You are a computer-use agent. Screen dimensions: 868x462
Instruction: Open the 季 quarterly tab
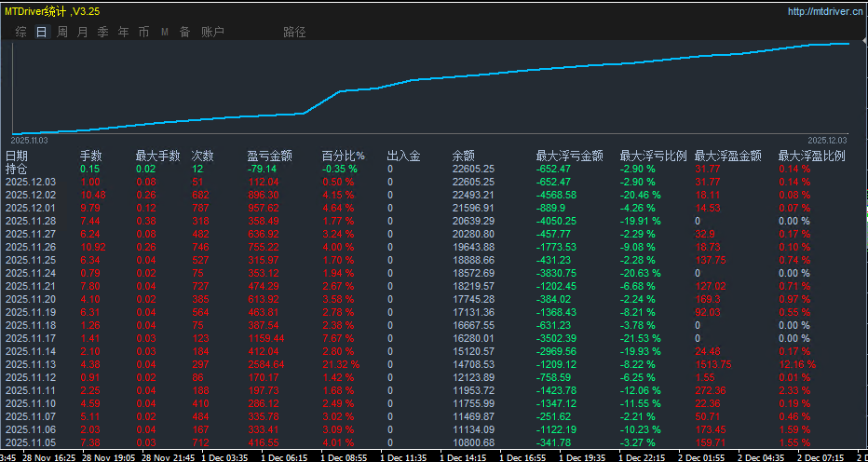pos(103,32)
